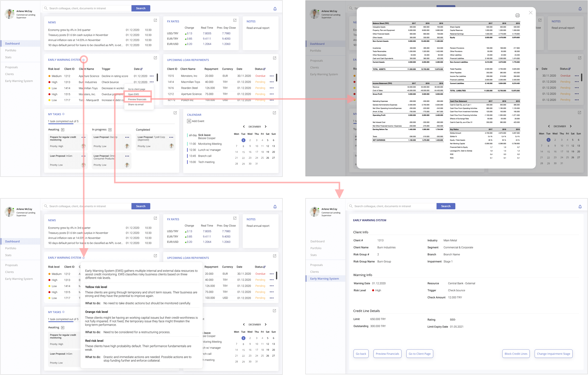Expand FX Rates panel in bottom-left dashboard
The image size is (588, 375).
coord(235,218)
